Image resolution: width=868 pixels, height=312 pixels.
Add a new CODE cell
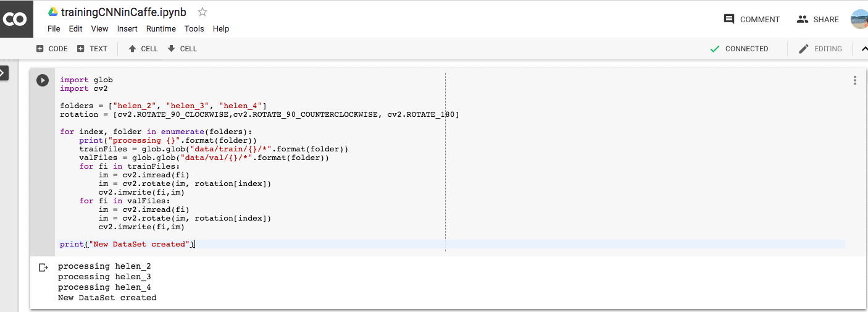[52, 49]
